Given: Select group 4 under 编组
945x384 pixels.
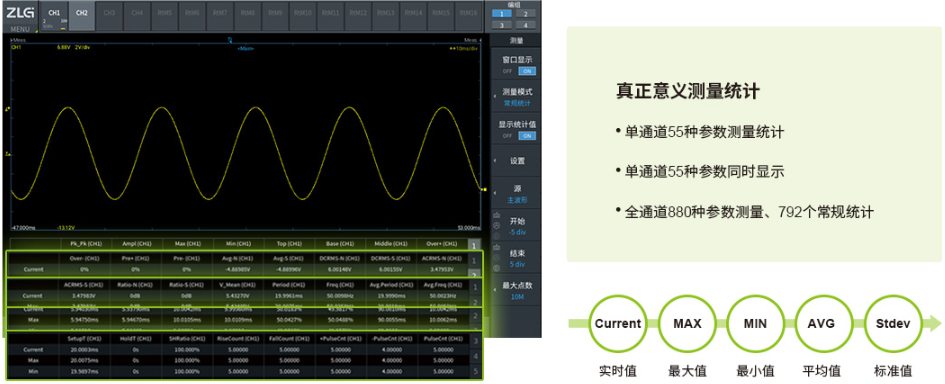Looking at the screenshot, I should 526,25.
